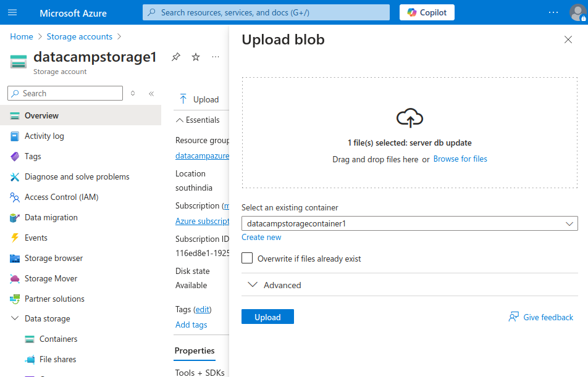
Task: Click the Disk state Available value
Action: (x=191, y=285)
